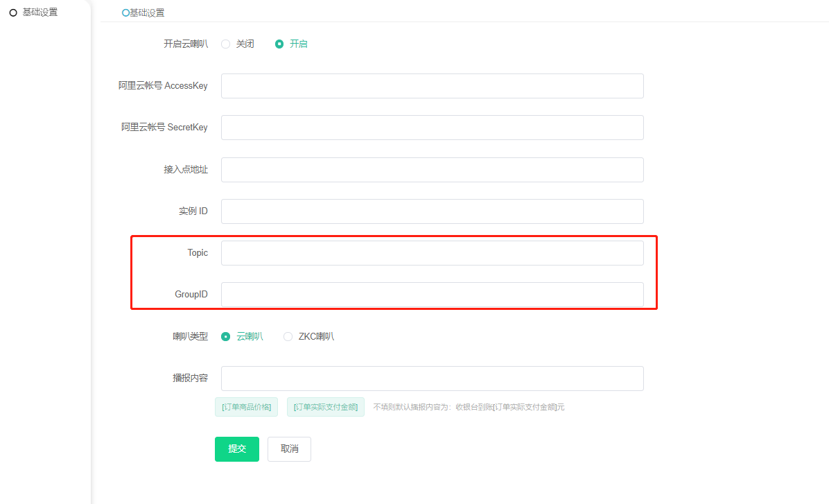Click the GroupID input box
The width and height of the screenshot is (829, 504).
pyautogui.click(x=432, y=295)
